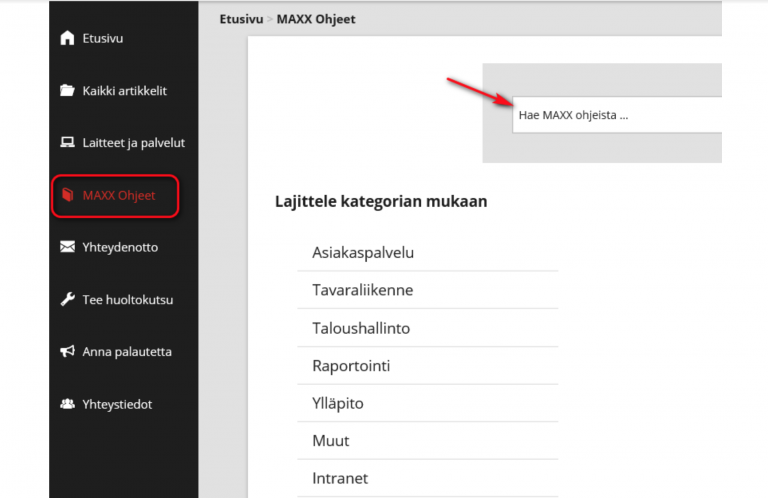Image resolution: width=768 pixels, height=498 pixels.
Task: Focus the Hae MAXX ohjeista search field
Action: (617, 115)
